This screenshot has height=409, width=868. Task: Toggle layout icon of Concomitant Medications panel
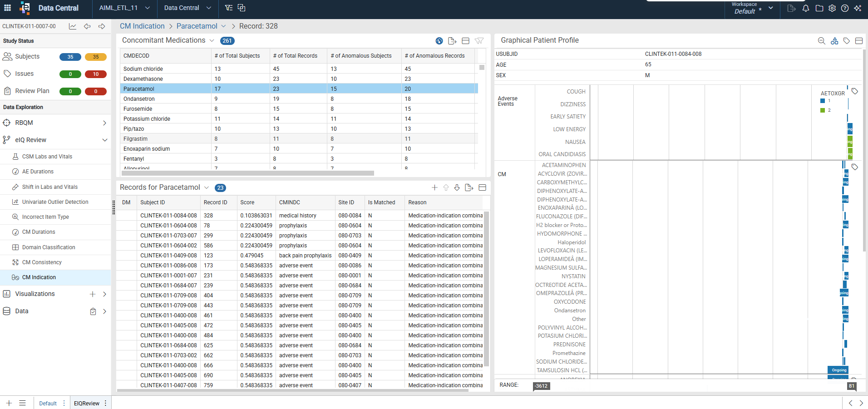[x=465, y=41]
